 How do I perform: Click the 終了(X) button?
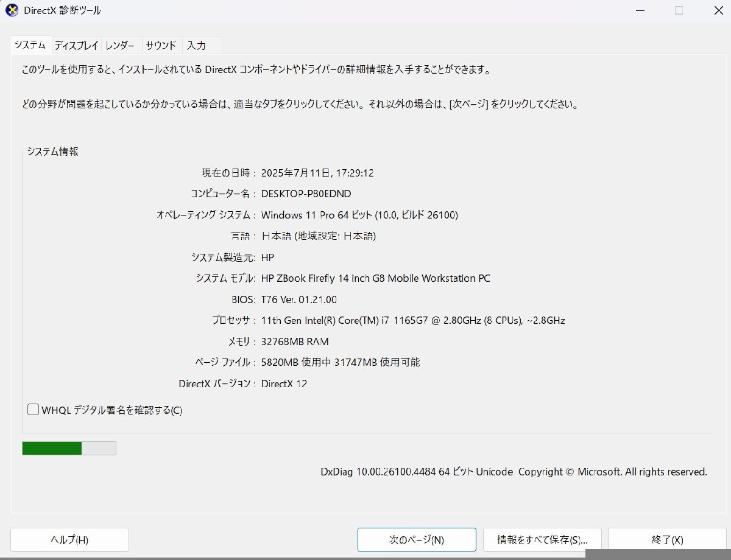(667, 539)
